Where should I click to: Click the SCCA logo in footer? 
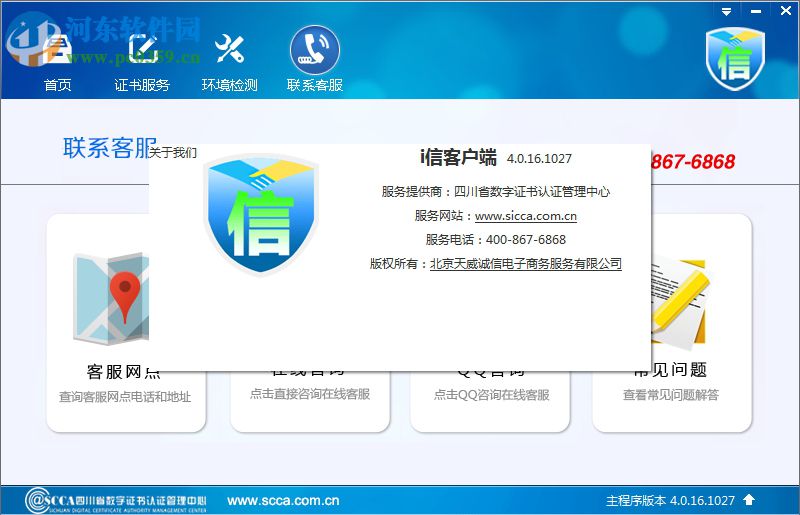[x=116, y=501]
